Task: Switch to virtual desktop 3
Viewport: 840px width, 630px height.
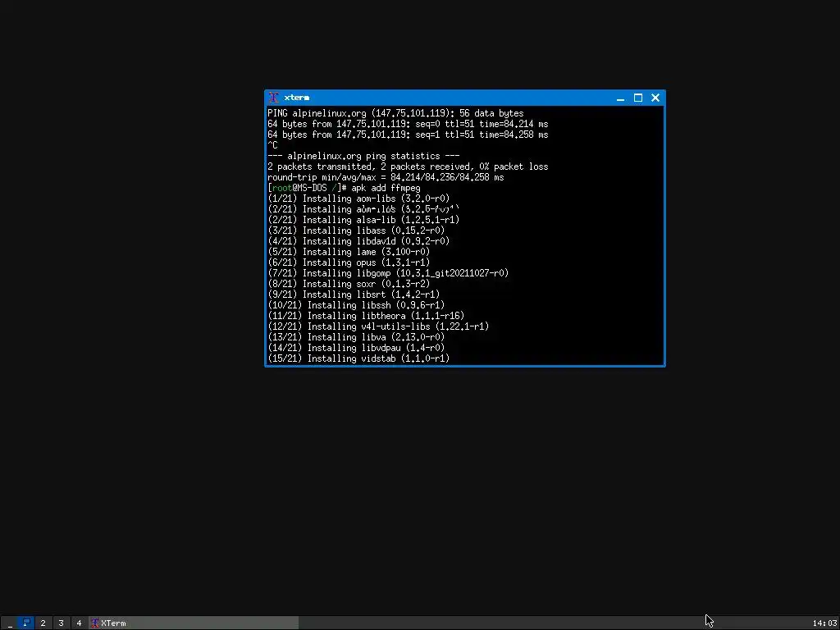Action: [61, 623]
